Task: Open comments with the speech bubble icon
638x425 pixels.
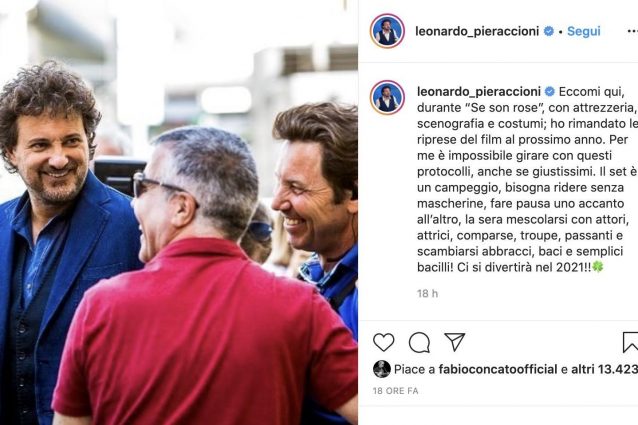Action: [x=419, y=342]
